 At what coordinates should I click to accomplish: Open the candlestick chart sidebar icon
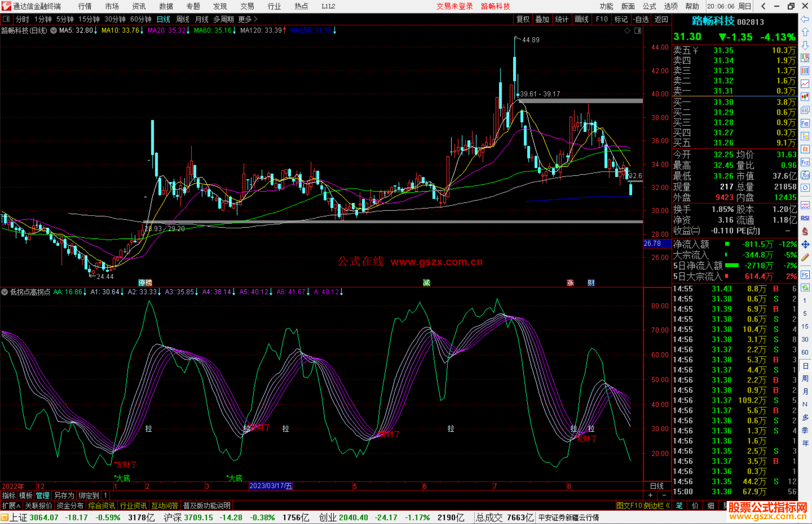(x=805, y=97)
